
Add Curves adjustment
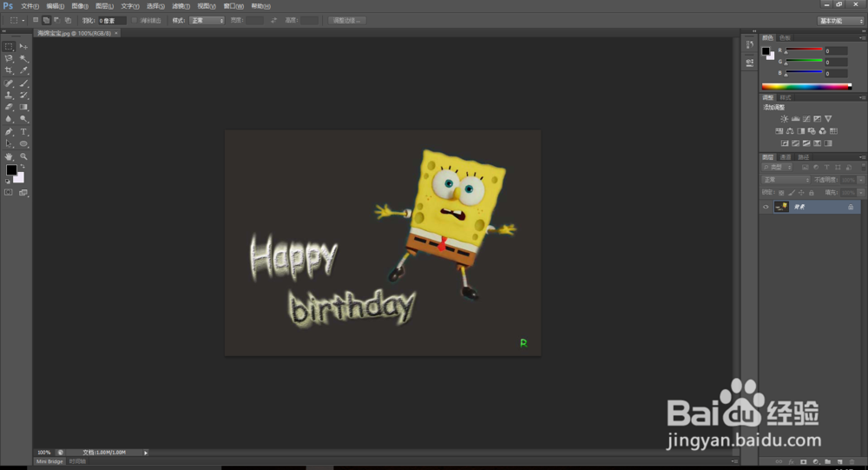point(806,119)
